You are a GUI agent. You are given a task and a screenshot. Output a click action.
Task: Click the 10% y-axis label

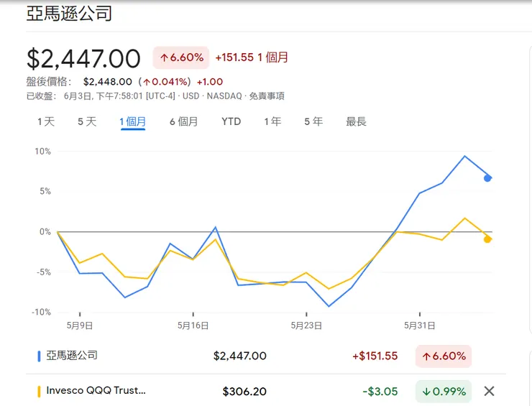tap(42, 152)
